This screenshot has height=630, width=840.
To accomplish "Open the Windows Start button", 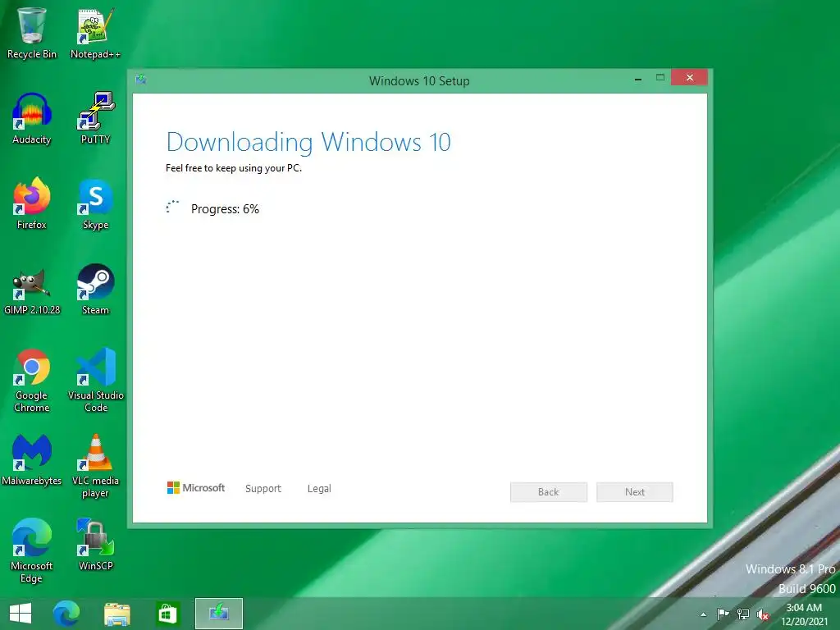I will tap(21, 614).
